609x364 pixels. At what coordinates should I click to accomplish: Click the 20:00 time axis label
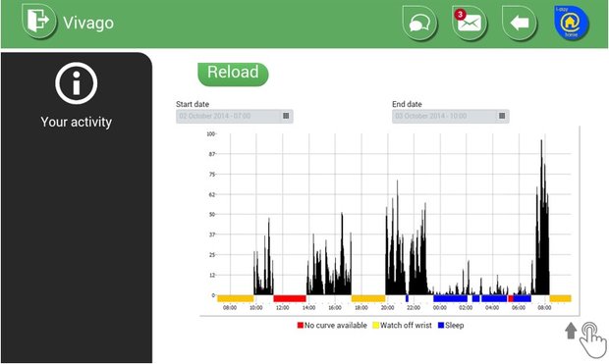click(x=387, y=308)
